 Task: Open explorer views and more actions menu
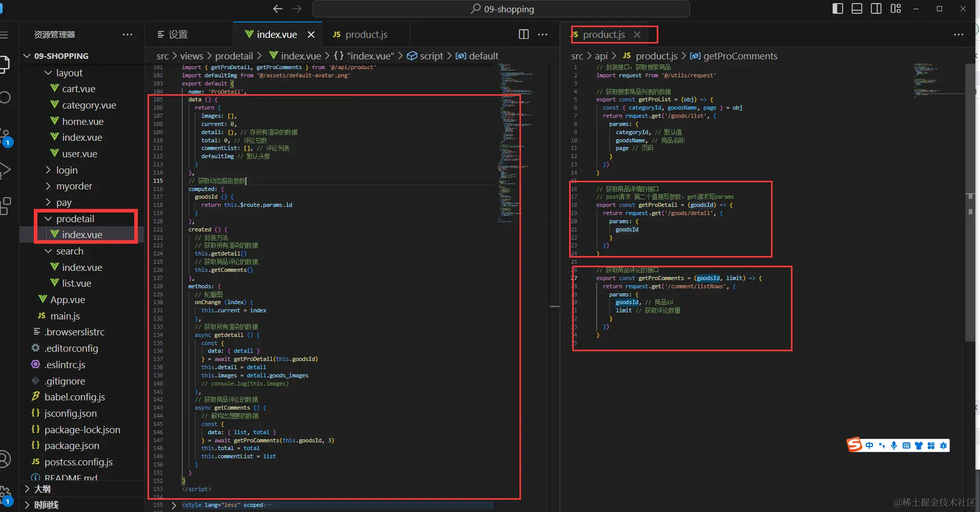click(x=128, y=34)
